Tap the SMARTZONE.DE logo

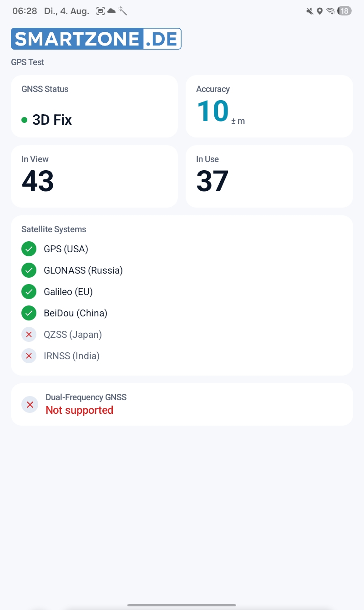point(96,39)
